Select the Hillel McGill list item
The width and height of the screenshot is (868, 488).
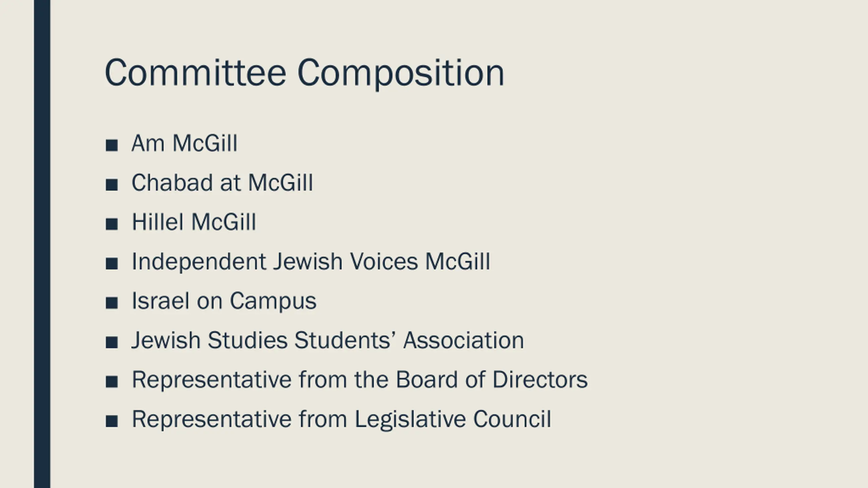pos(194,222)
